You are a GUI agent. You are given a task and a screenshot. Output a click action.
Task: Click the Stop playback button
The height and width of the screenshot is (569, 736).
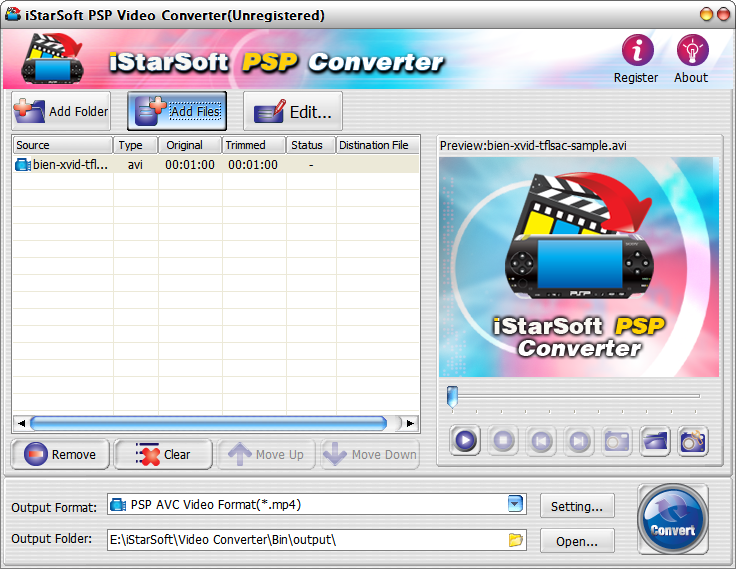[x=503, y=440]
